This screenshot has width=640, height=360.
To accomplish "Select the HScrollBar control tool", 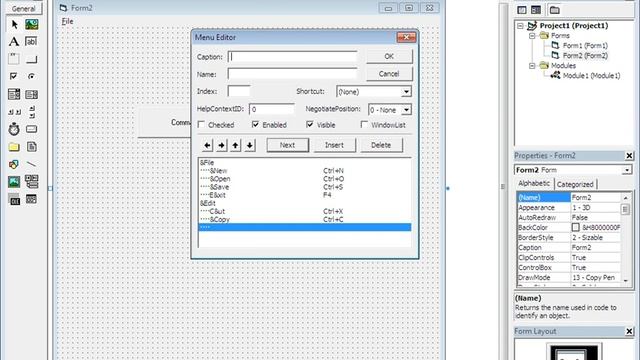I will pyautogui.click(x=14, y=112).
